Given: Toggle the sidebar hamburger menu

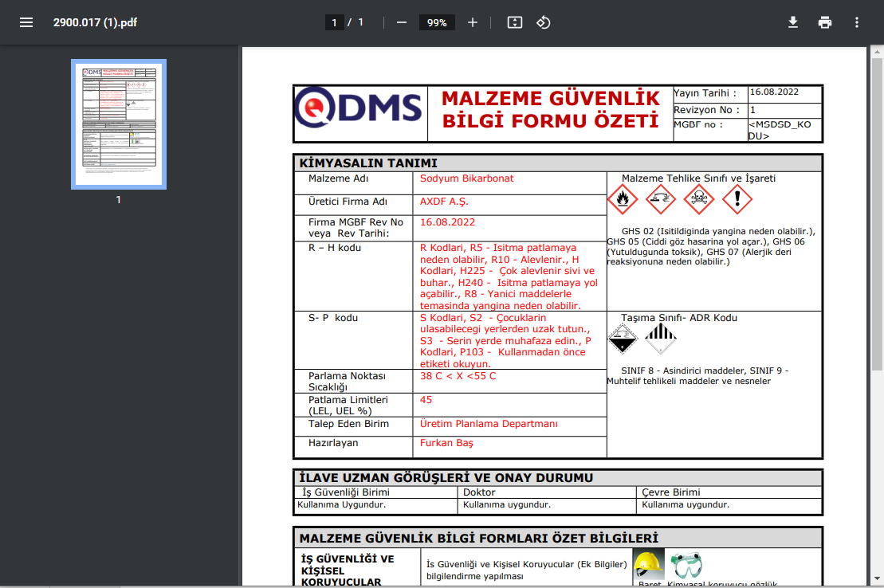Looking at the screenshot, I should point(26,22).
